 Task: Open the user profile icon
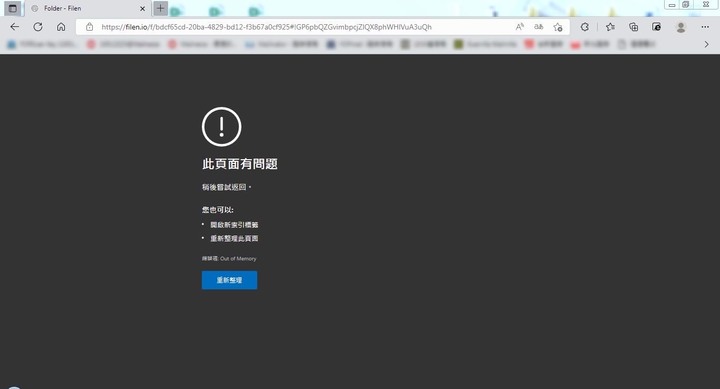(x=681, y=28)
